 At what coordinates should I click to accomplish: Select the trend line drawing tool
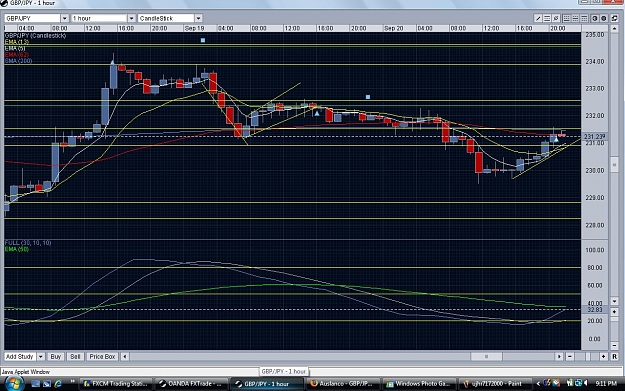pos(538,18)
